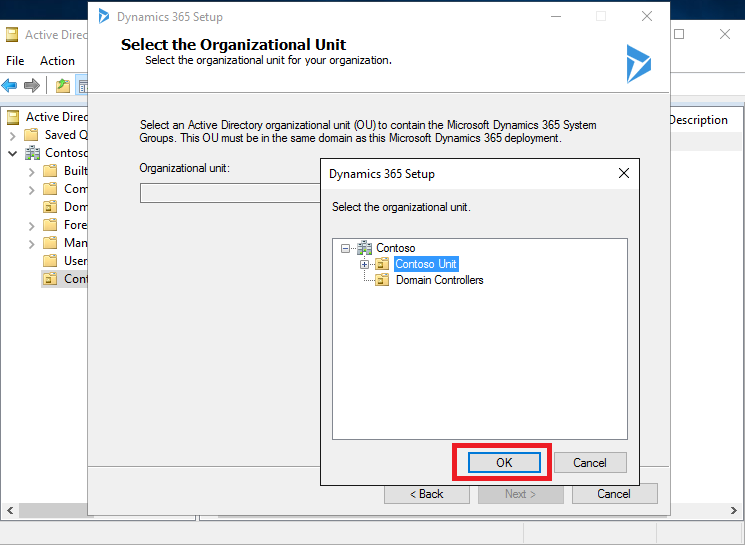Click the Organizational unit text field
This screenshot has height=545, width=745.
pyautogui.click(x=230, y=193)
